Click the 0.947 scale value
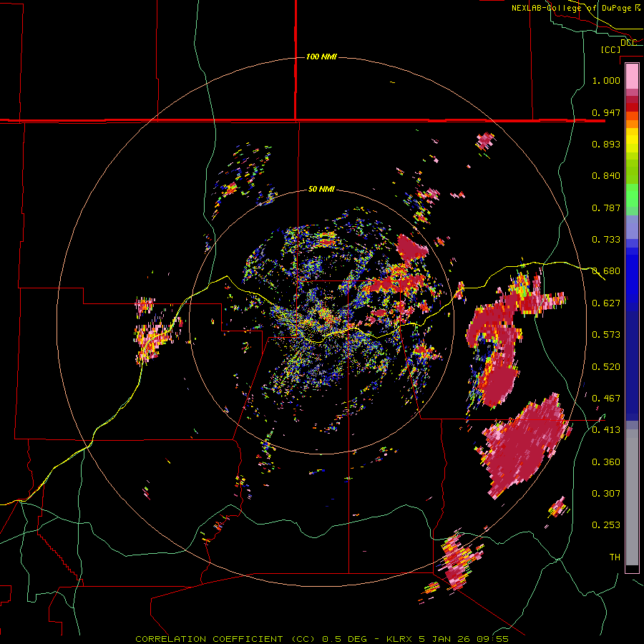The height and width of the screenshot is (644, 644). pyautogui.click(x=606, y=112)
